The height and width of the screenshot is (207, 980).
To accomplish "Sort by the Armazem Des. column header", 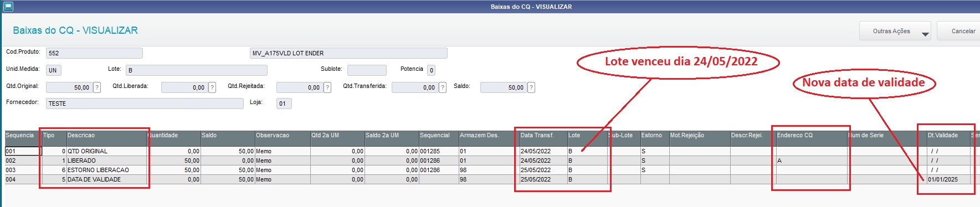I will click(489, 138).
